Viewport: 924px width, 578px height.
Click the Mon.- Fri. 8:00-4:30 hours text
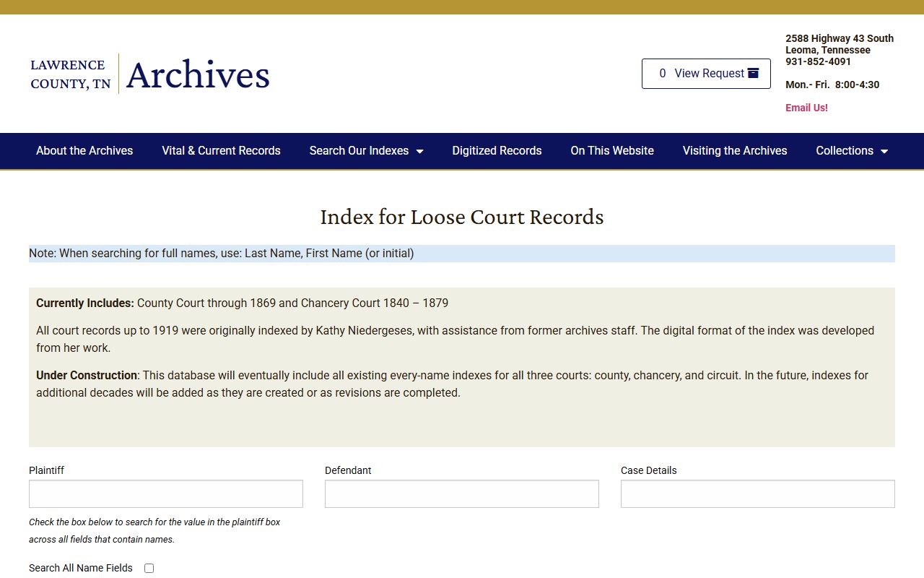click(x=832, y=85)
